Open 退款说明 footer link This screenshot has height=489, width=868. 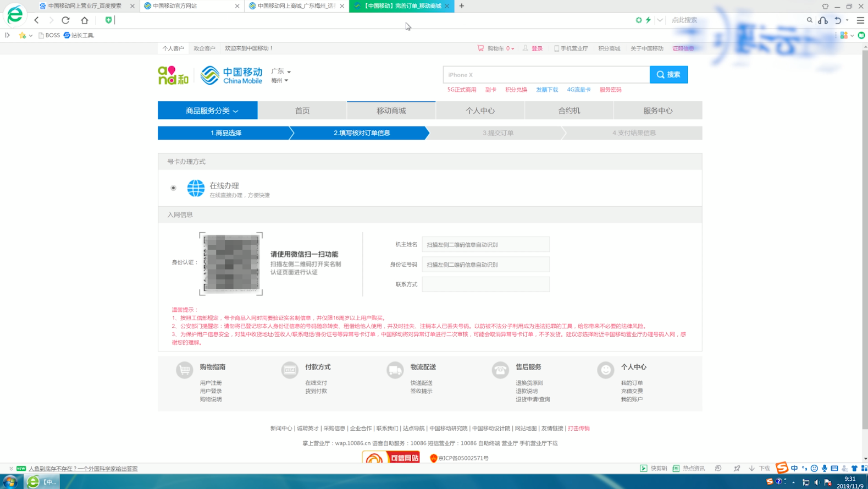527,391
